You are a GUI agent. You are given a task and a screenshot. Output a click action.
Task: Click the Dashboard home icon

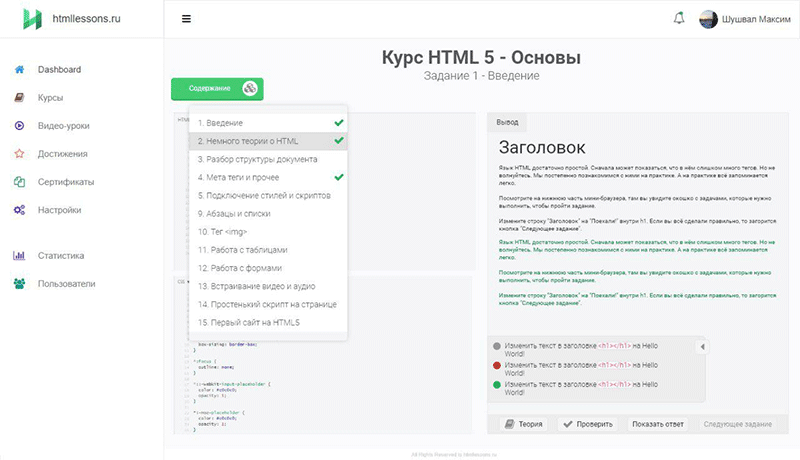click(x=19, y=69)
